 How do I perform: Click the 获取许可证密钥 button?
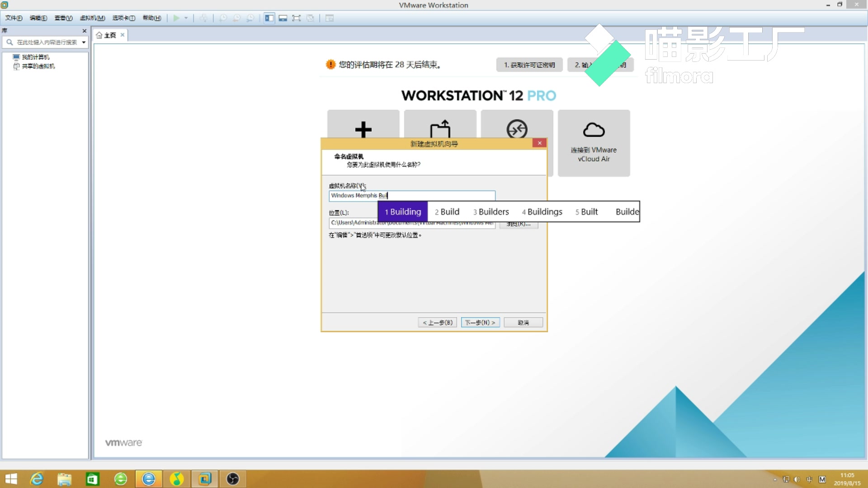528,65
